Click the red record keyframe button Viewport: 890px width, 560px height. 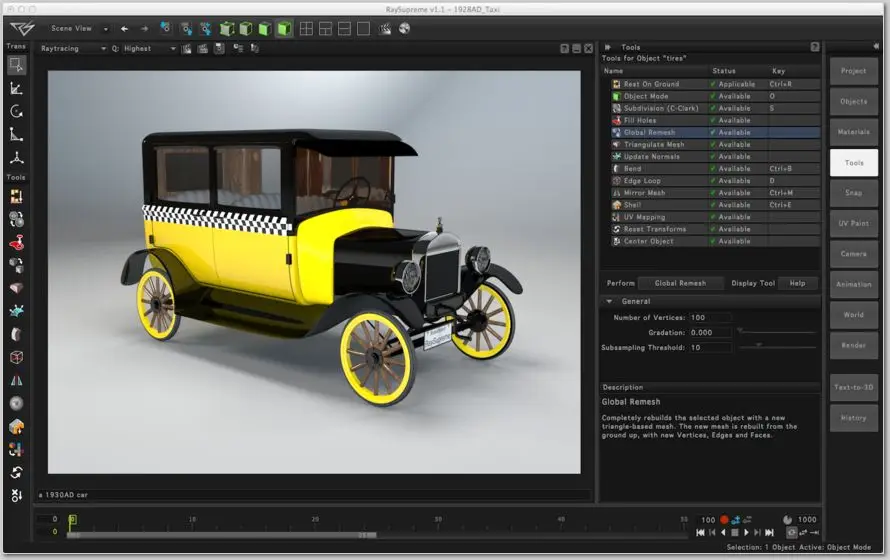(724, 519)
